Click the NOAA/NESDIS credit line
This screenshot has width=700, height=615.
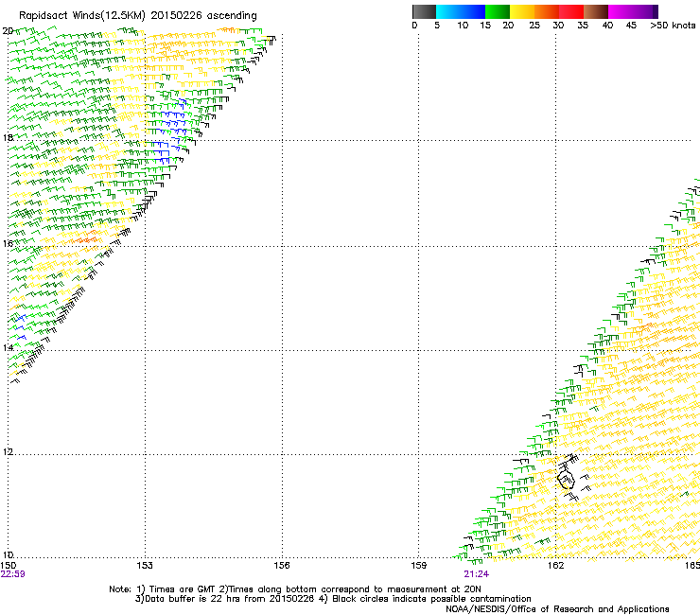[557, 609]
